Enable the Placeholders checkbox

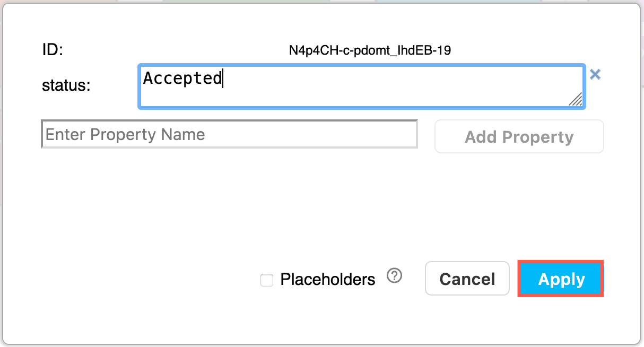(x=267, y=280)
